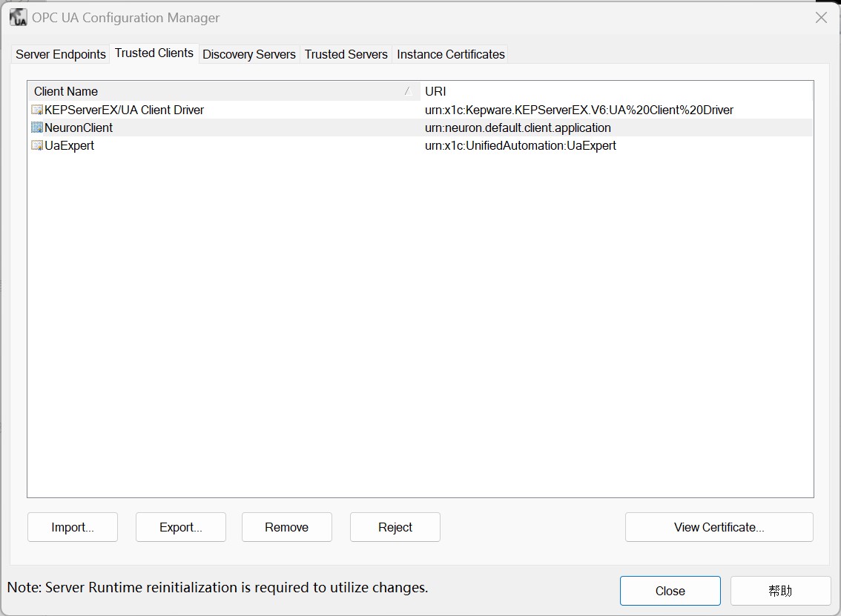Close the OPC UA Configuration Manager
The image size is (841, 616).
tap(670, 591)
